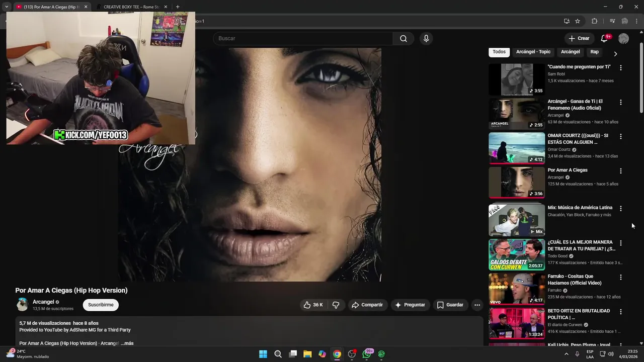This screenshot has width=644, height=362.
Task: Click the search magnifier button
Action: 404,39
